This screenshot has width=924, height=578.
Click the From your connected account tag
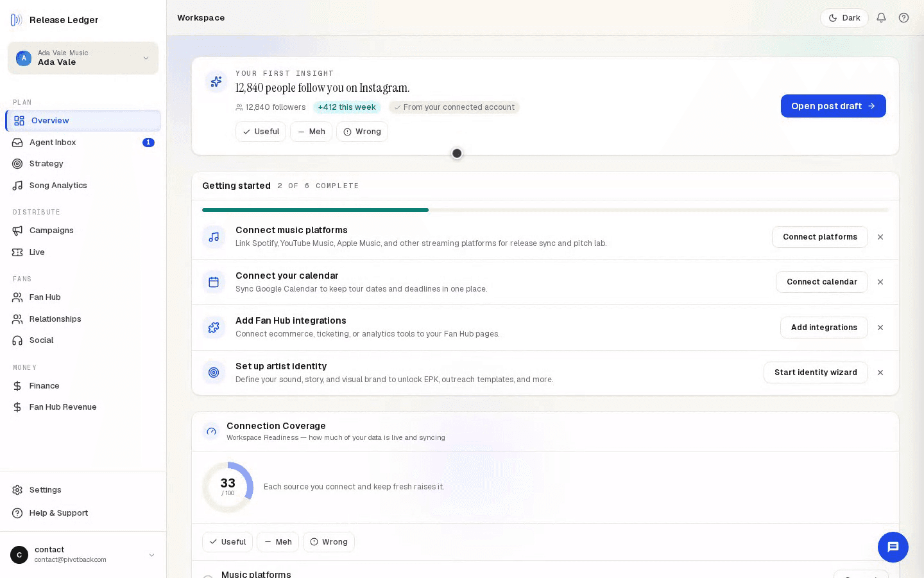pyautogui.click(x=454, y=107)
